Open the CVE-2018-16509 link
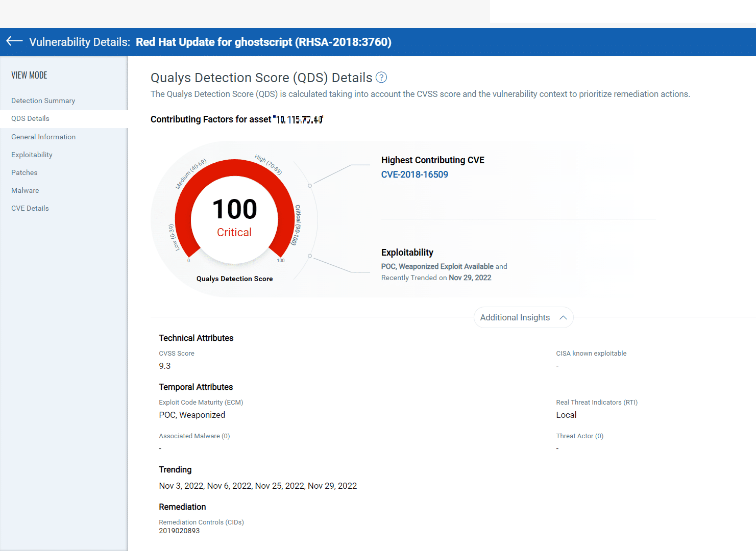This screenshot has width=756, height=551. pyautogui.click(x=414, y=174)
